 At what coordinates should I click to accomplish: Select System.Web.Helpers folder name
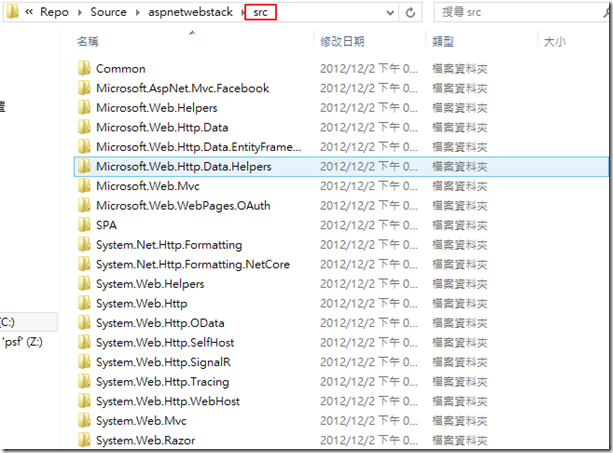tap(150, 284)
